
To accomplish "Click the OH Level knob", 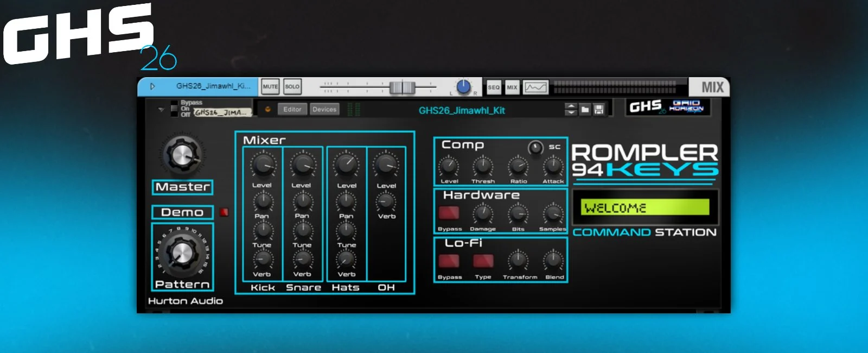I will pos(386,165).
